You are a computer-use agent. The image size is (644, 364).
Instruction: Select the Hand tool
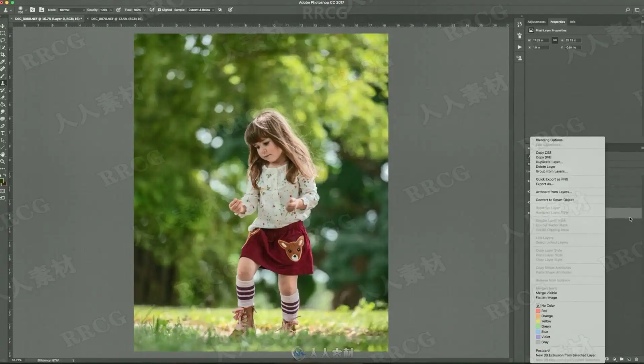pyautogui.click(x=3, y=154)
